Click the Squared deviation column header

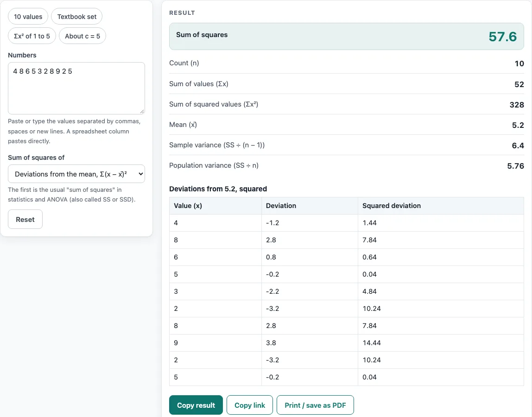point(441,206)
